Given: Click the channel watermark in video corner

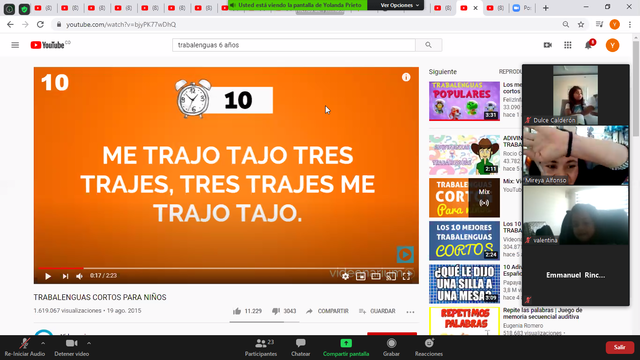Looking at the screenshot, I should click(x=405, y=254).
